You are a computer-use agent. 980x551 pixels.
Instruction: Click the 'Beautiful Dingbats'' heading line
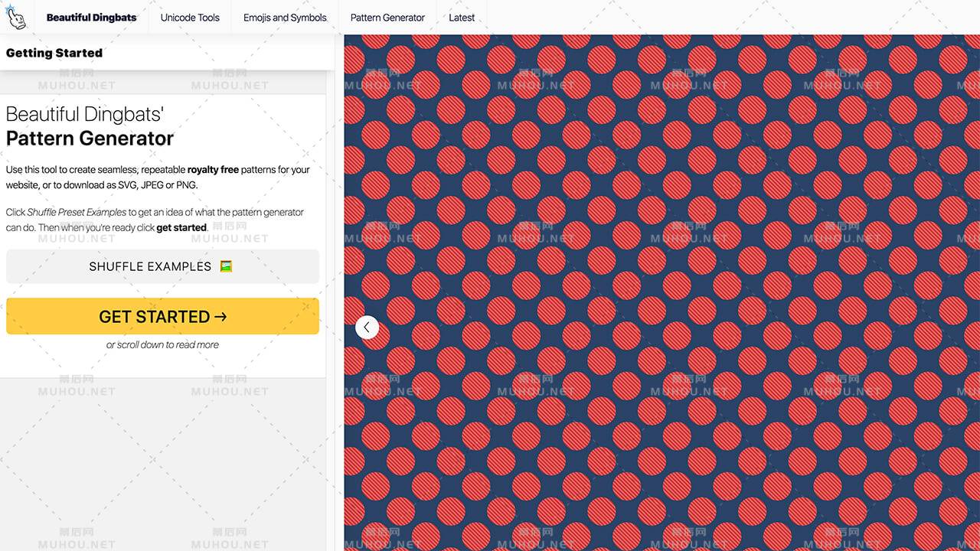(85, 115)
